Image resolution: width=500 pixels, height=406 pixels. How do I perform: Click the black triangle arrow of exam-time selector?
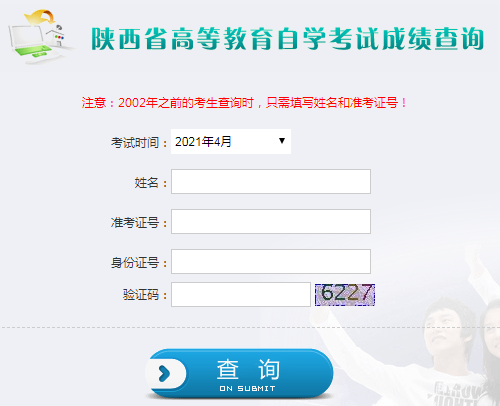click(x=282, y=141)
